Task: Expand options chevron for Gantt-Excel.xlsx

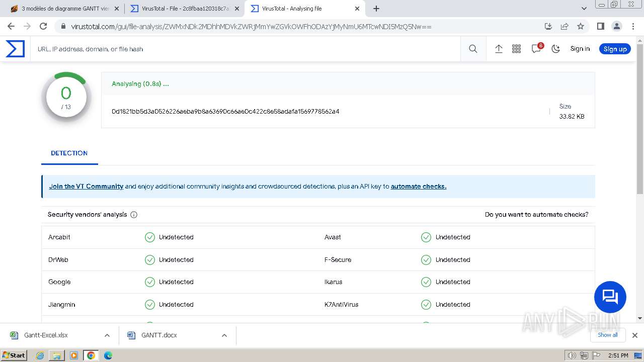Action: (x=107, y=335)
